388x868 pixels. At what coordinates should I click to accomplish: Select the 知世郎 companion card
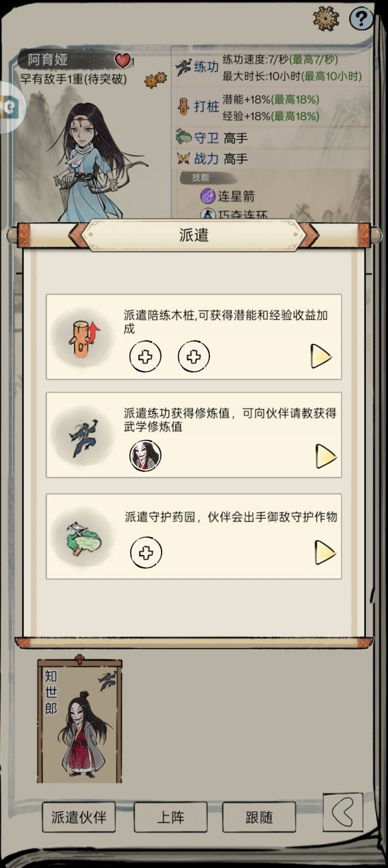pyautogui.click(x=79, y=720)
